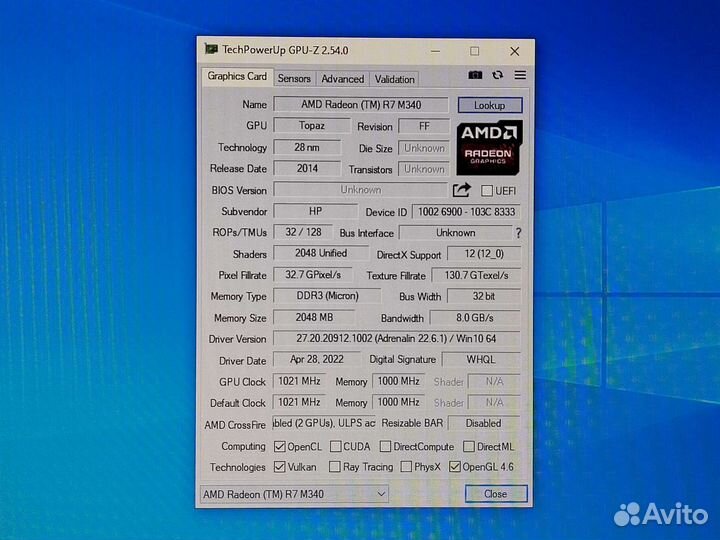
Task: Click the Name field AMD Radeon R7 M340
Action: [361, 105]
